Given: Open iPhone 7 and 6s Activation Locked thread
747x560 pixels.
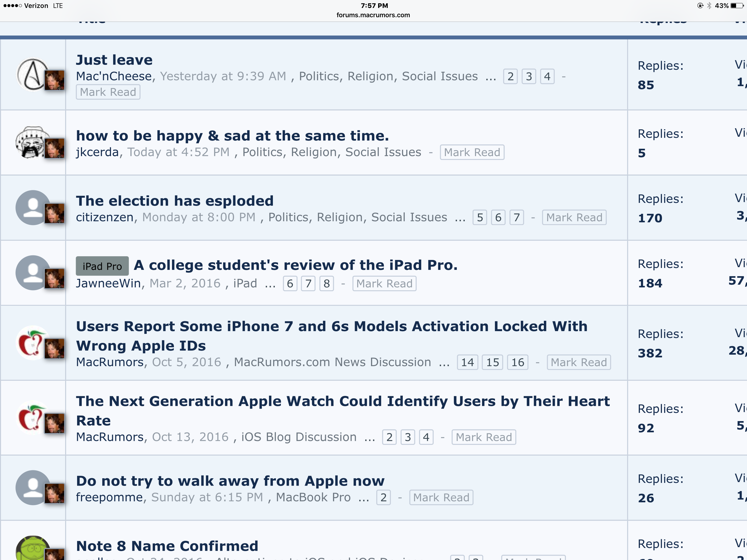Looking at the screenshot, I should (x=332, y=336).
